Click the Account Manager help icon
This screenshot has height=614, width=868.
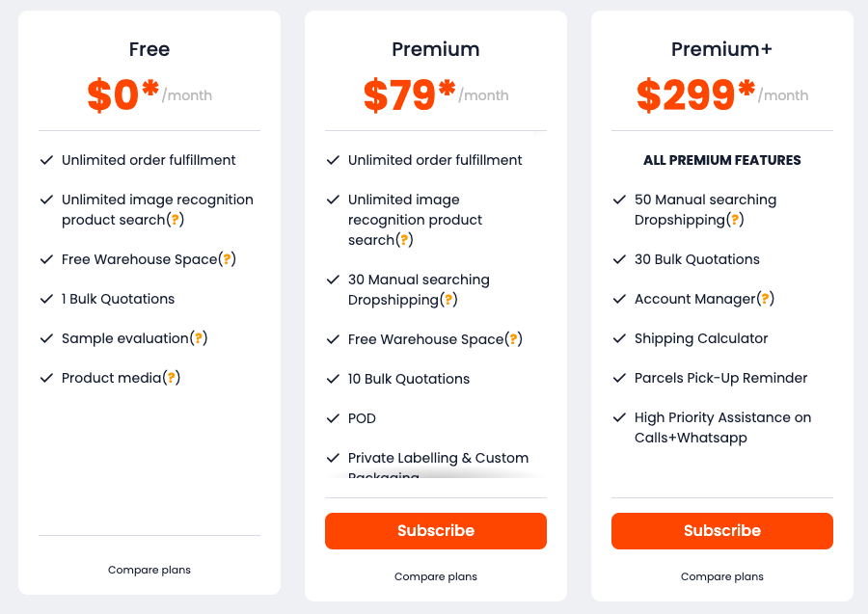[765, 299]
